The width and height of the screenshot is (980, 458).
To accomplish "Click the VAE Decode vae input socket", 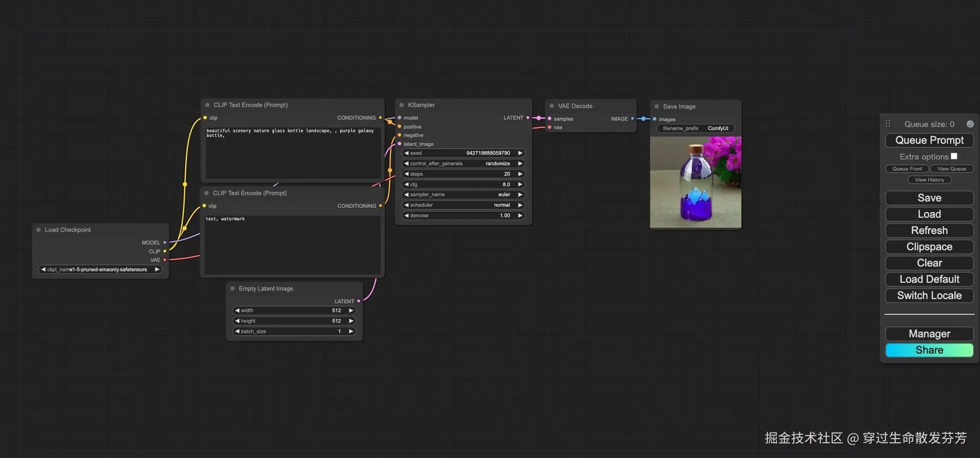I will point(550,127).
